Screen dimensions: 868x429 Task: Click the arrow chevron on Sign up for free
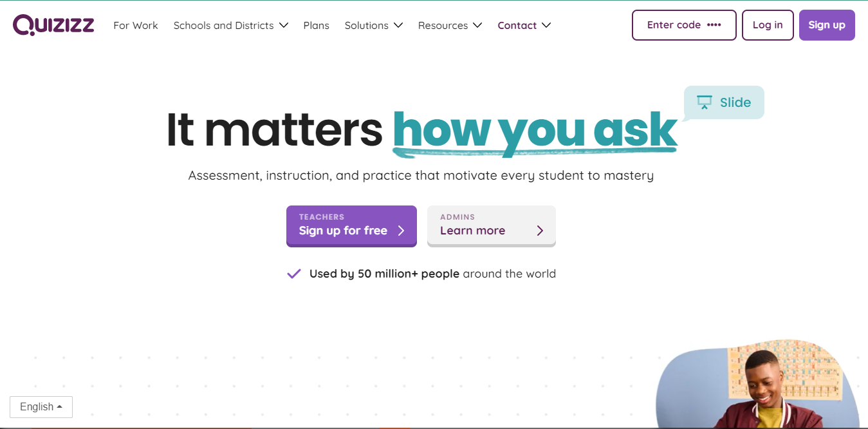pyautogui.click(x=402, y=230)
